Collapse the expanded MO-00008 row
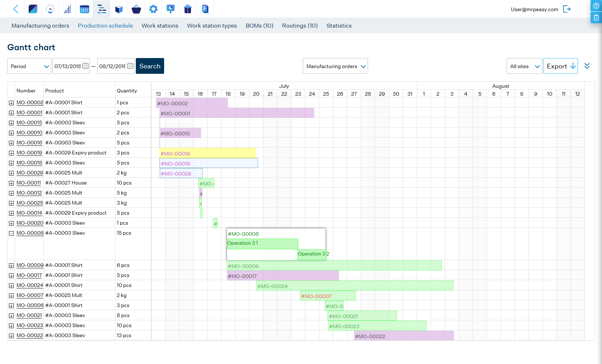The width and height of the screenshot is (602, 364). click(11, 233)
